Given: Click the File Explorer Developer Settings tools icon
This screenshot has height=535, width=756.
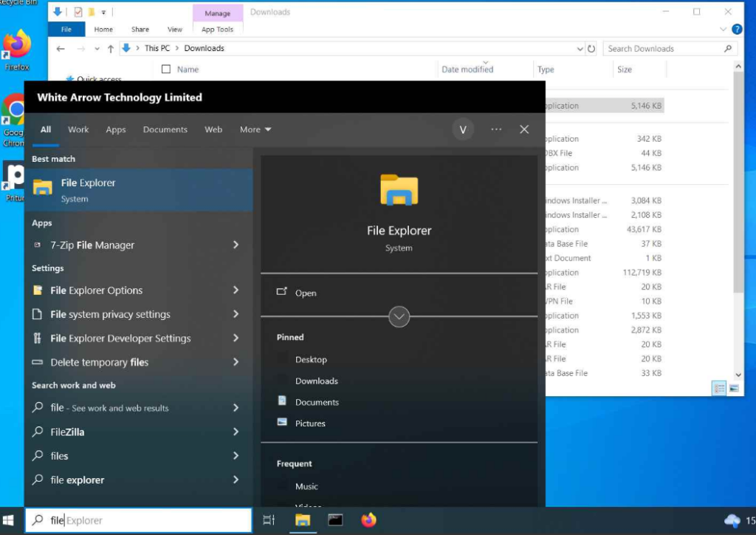Looking at the screenshot, I should pyautogui.click(x=37, y=338).
